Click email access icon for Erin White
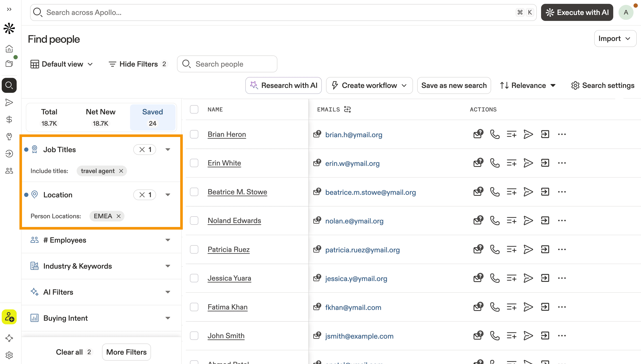The width and height of the screenshot is (641, 364). [x=478, y=163]
